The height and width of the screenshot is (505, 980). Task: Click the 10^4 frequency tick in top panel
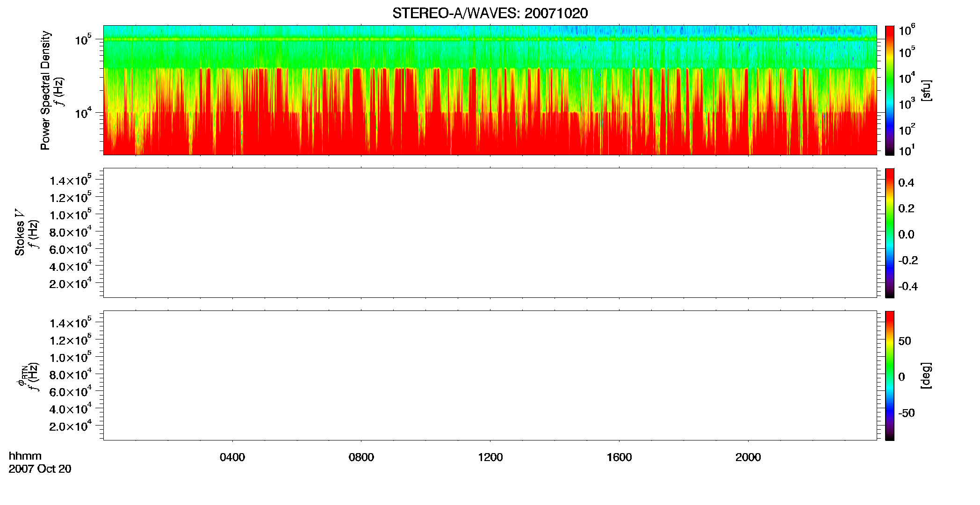point(83,112)
